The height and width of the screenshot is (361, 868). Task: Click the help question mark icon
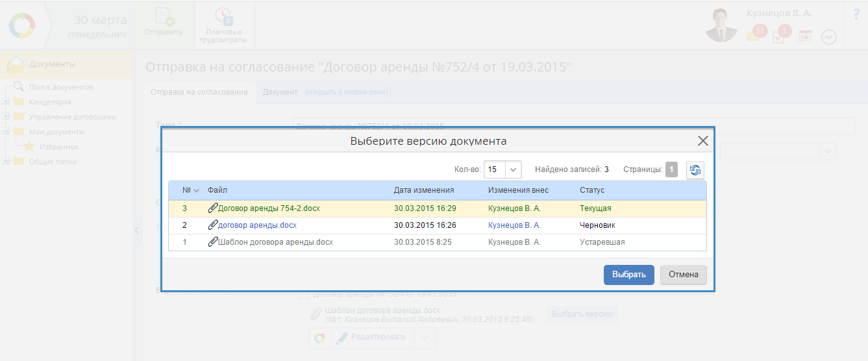(x=856, y=15)
